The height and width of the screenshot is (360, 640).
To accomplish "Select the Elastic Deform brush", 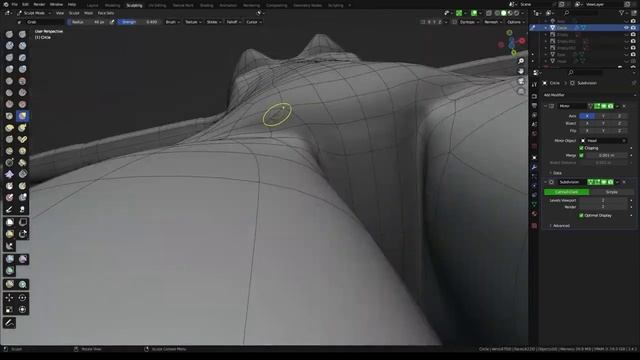I will [9, 128].
